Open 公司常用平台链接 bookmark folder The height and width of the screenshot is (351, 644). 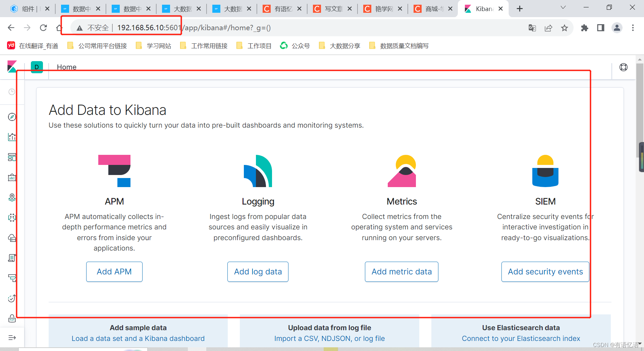coord(97,46)
